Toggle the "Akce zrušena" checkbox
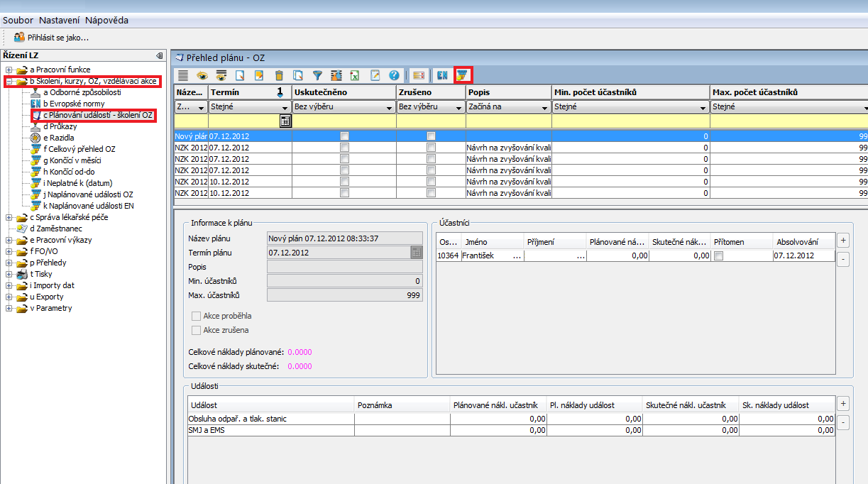This screenshot has width=868, height=484. [196, 330]
